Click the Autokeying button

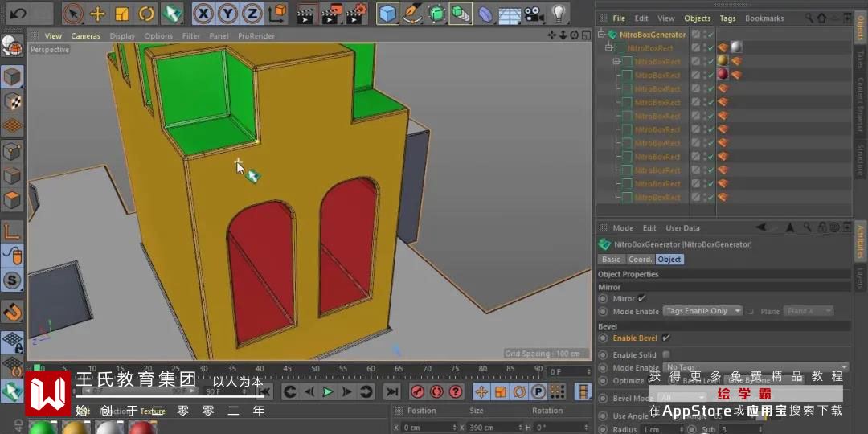pos(436,392)
